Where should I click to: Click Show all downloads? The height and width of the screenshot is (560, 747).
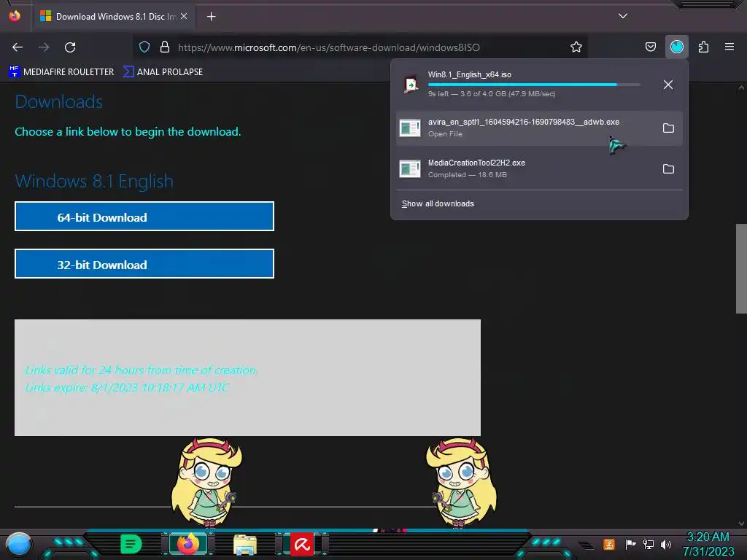(438, 204)
